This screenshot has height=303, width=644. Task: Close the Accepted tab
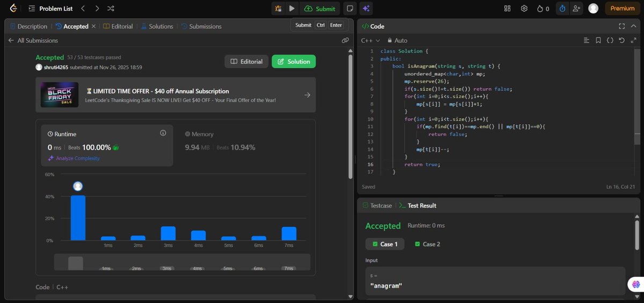pyautogui.click(x=94, y=26)
